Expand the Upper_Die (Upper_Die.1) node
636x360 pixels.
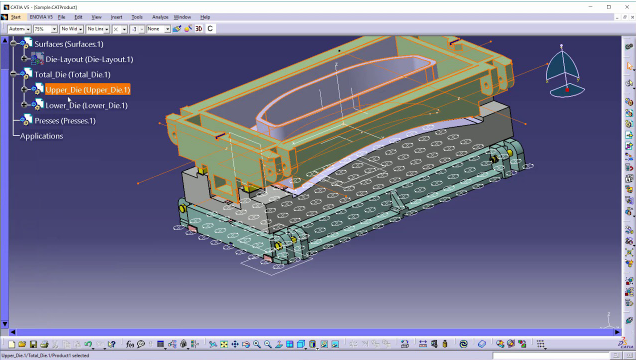(x=24, y=89)
